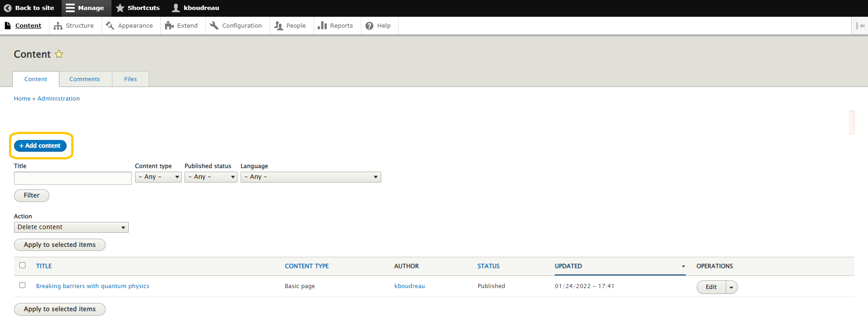Add Content page to shortcuts with star
Viewport: 868px width, 332px height.
click(59, 54)
